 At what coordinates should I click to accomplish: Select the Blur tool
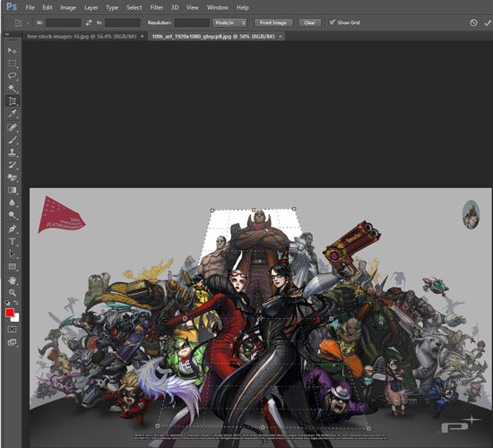click(13, 202)
